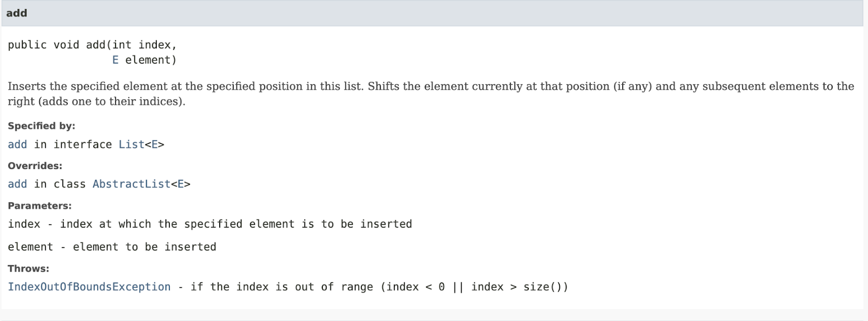Click 'int index,' in the method signature
Screen dimensions: 868x321
[x=145, y=45]
